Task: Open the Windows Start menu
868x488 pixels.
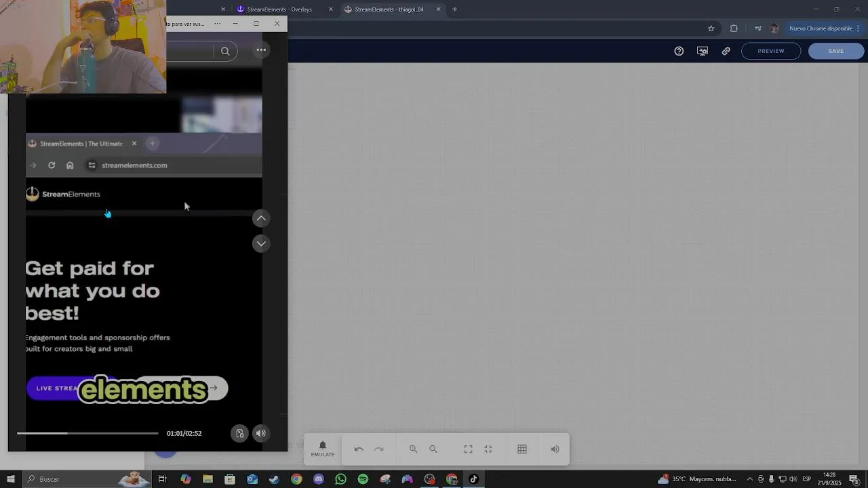Action: click(x=10, y=479)
